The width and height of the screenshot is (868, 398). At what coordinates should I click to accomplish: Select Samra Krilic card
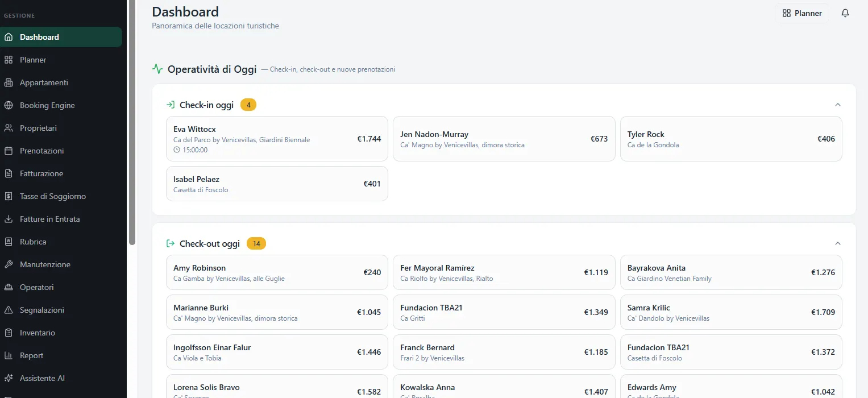click(x=731, y=312)
